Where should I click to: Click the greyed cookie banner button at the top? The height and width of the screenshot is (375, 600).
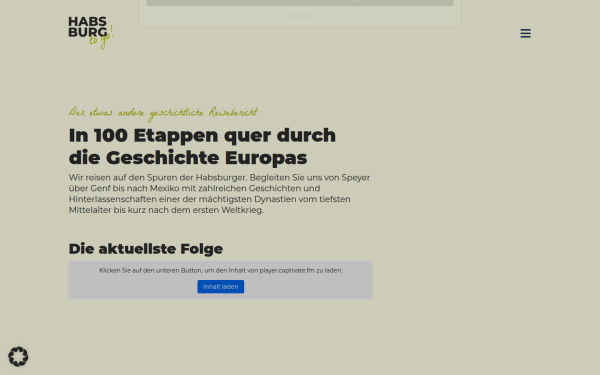[x=300, y=3]
